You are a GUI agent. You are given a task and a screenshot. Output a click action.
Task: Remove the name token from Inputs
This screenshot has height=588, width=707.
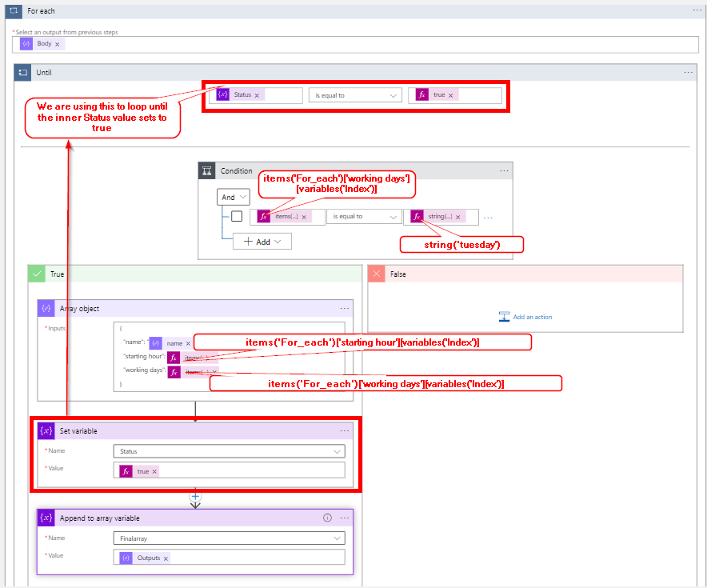coord(188,344)
